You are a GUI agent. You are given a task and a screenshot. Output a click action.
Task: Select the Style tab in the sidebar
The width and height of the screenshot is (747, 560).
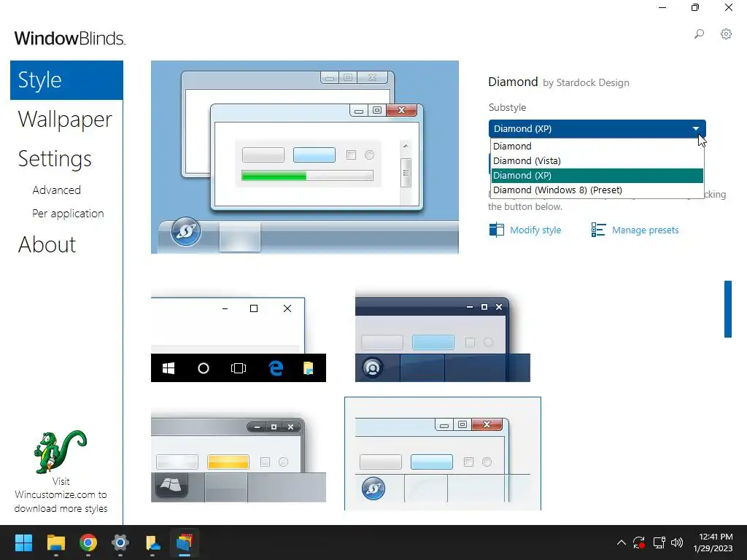coord(66,80)
